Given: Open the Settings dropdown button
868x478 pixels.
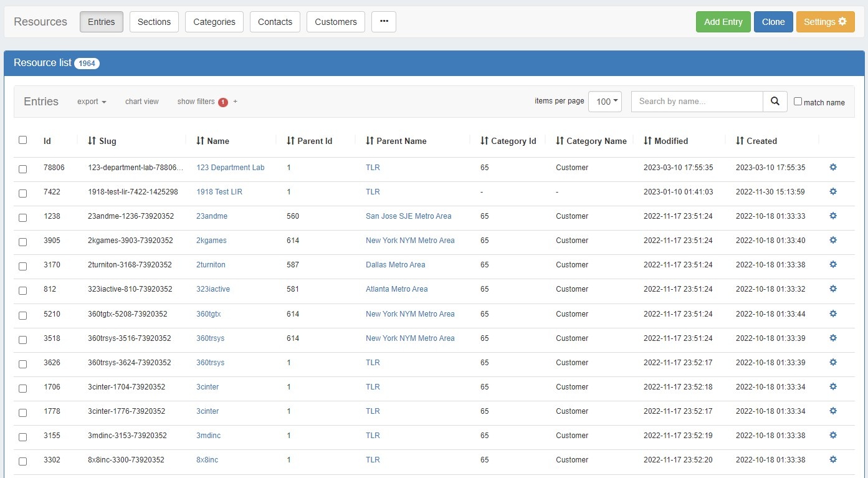Looking at the screenshot, I should click(825, 22).
